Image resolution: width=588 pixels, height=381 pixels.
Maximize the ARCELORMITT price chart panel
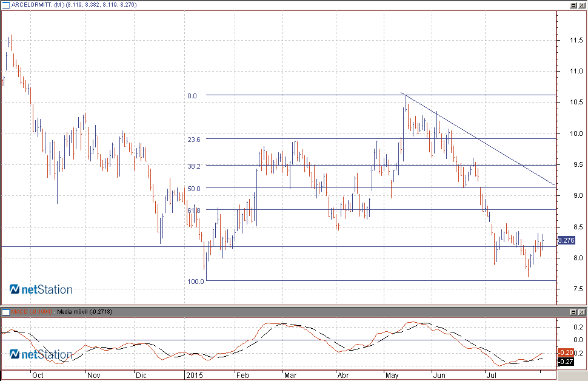(573, 5)
